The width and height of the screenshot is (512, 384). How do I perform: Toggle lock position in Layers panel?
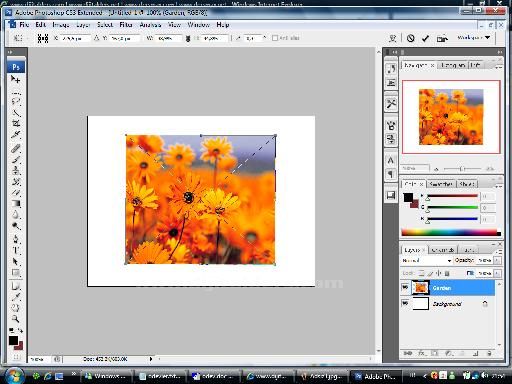(x=439, y=273)
